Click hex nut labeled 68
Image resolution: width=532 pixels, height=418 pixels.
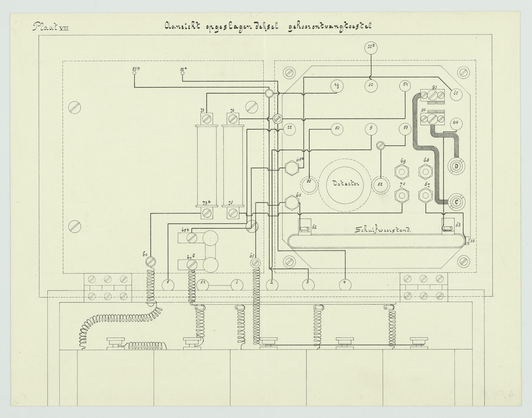coord(426,172)
